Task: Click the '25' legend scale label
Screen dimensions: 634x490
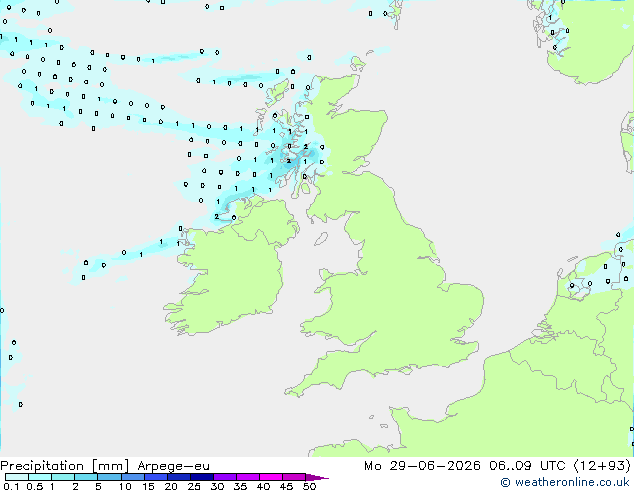Action: 194,486
